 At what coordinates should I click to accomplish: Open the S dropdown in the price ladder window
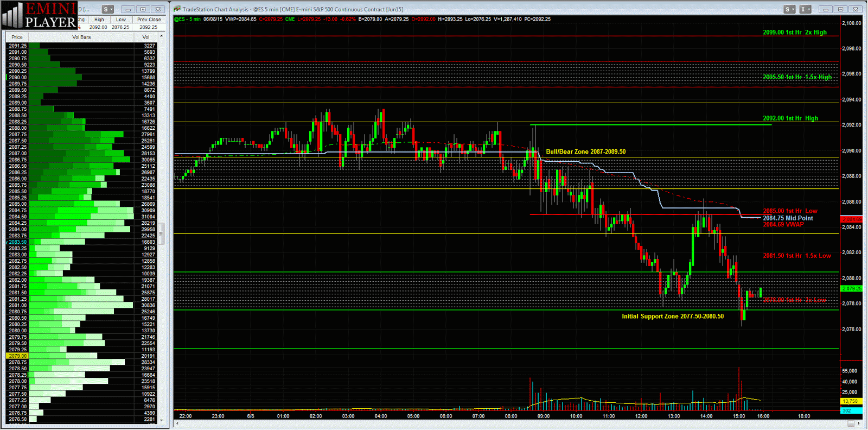click(x=108, y=9)
